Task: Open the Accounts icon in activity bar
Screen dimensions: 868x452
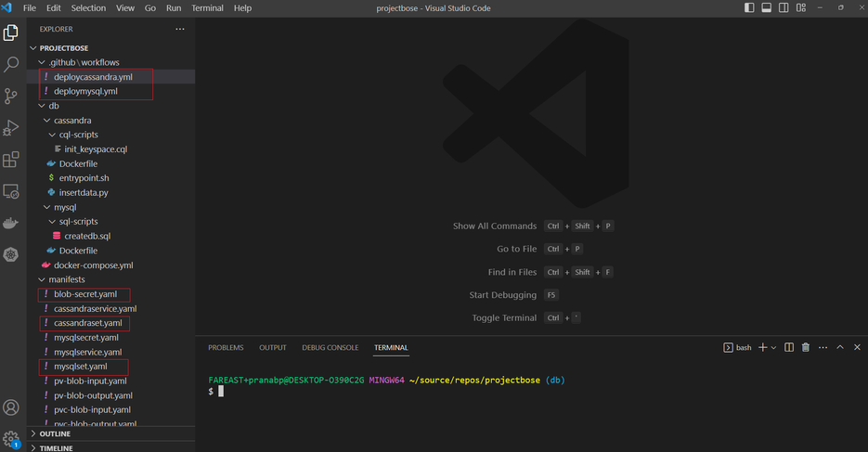Action: click(11, 407)
